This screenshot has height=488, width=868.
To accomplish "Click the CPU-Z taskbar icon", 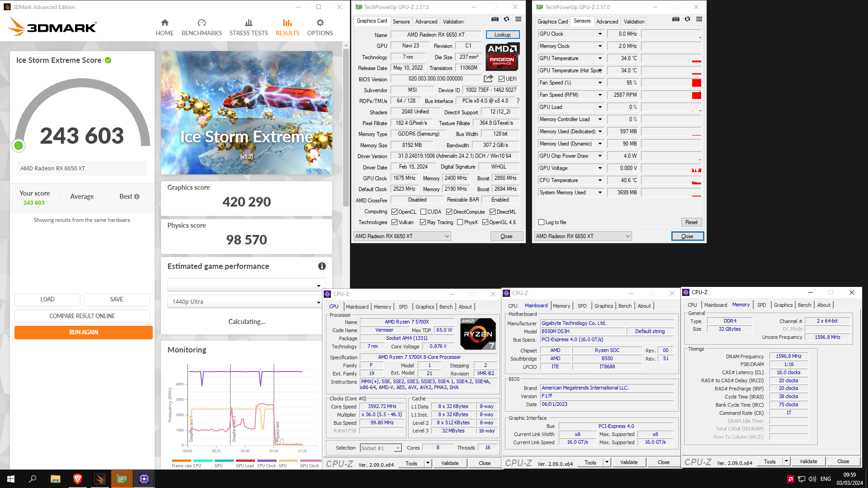I will pos(144,479).
